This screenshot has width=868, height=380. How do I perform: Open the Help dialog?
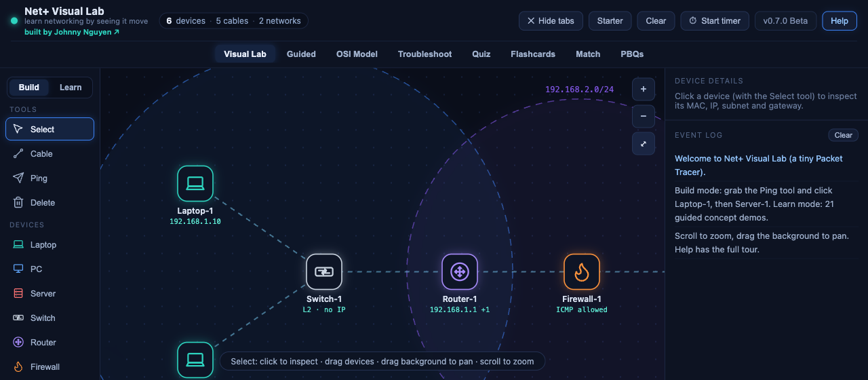point(840,21)
